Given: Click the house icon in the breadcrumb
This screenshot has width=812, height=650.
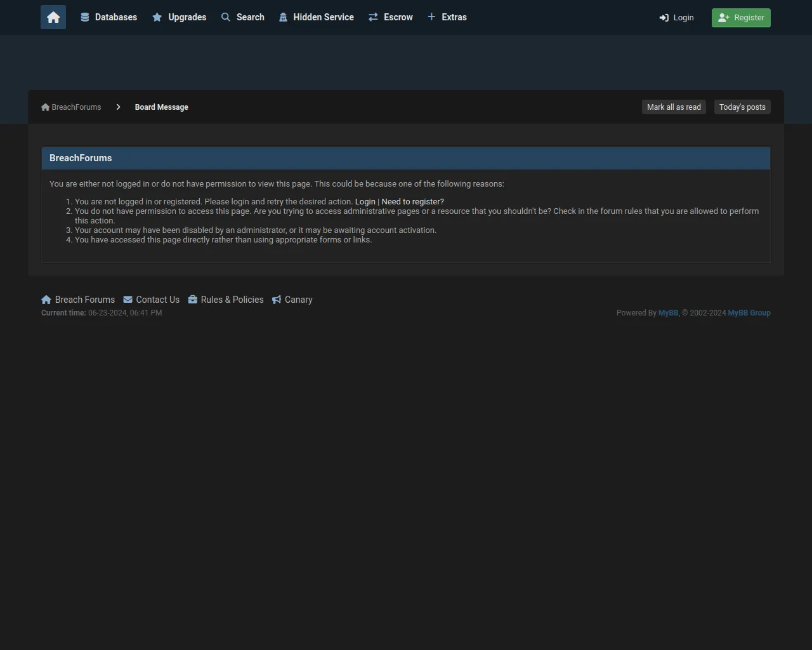Looking at the screenshot, I should point(46,107).
